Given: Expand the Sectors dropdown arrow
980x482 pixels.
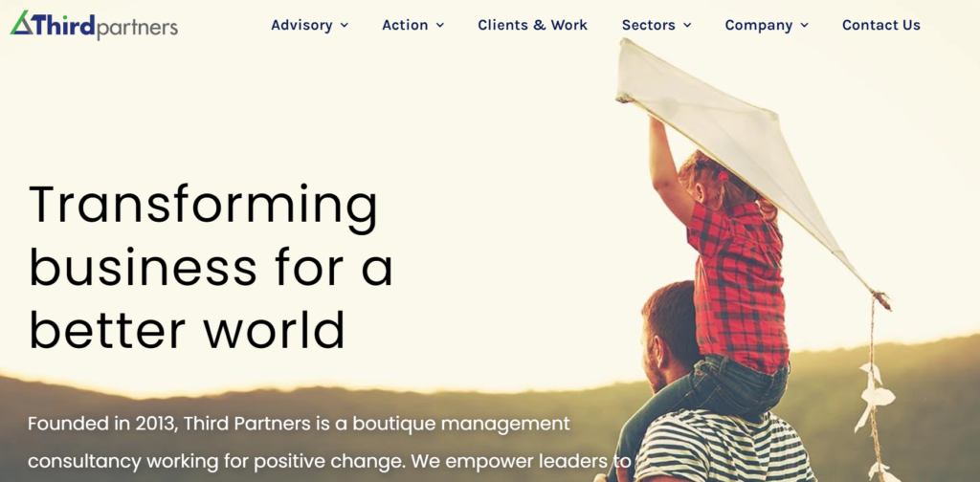Looking at the screenshot, I should 687,26.
